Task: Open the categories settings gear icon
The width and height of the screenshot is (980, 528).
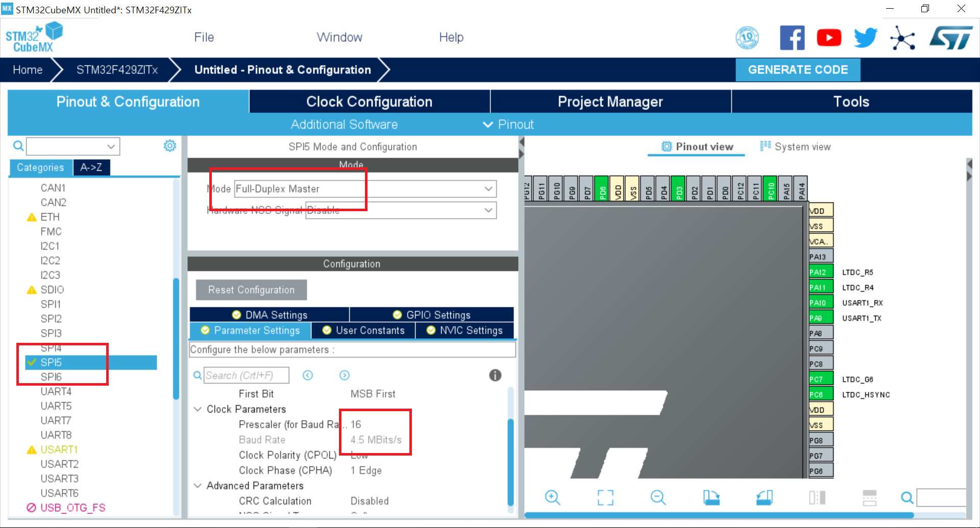Action: pos(169,146)
